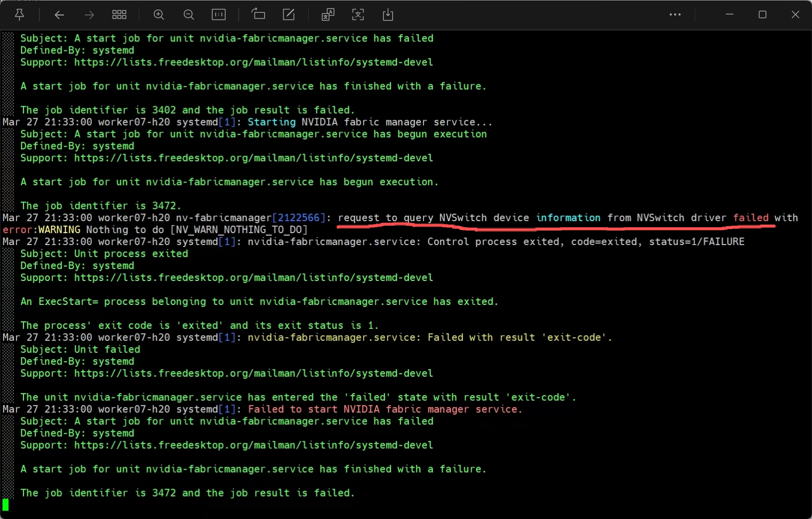Screen dimensions: 812x519
Task: Open the edit image tool
Action: pos(289,15)
